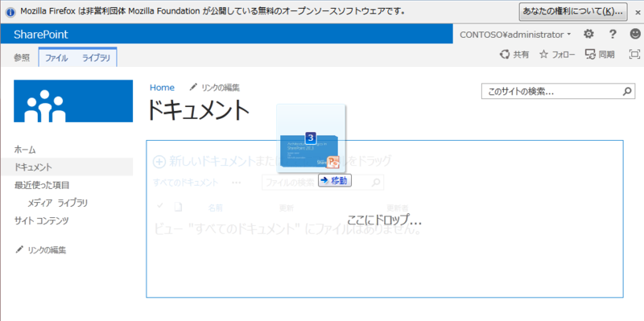Switch to the ライブラリ ribbon tab
The width and height of the screenshot is (644, 321).
click(96, 58)
